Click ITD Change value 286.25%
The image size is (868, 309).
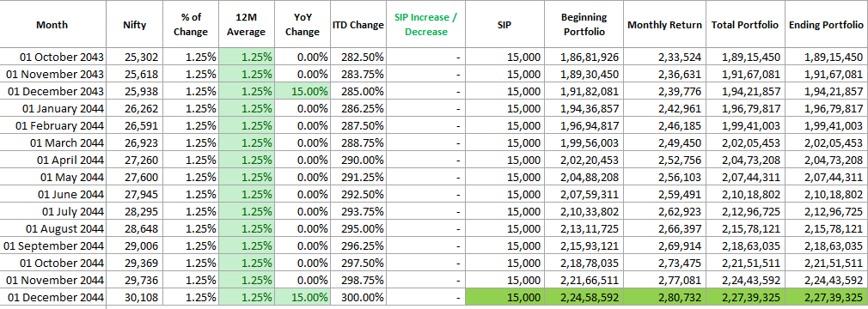[358, 108]
